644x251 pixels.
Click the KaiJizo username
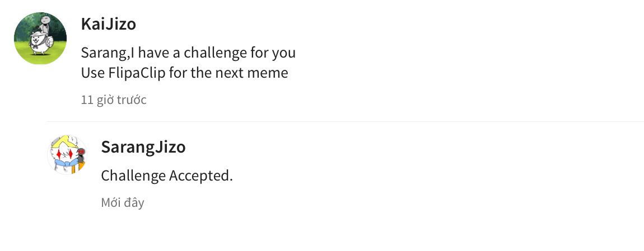(108, 25)
